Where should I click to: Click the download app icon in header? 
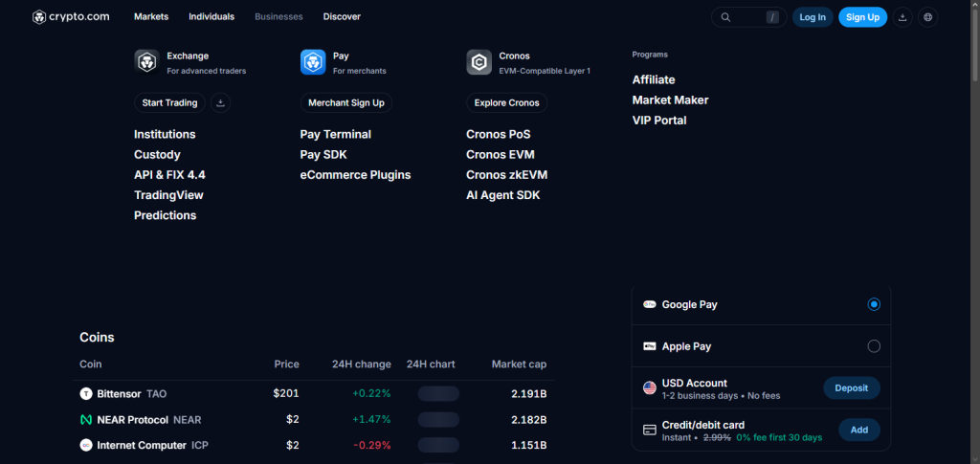pyautogui.click(x=902, y=17)
